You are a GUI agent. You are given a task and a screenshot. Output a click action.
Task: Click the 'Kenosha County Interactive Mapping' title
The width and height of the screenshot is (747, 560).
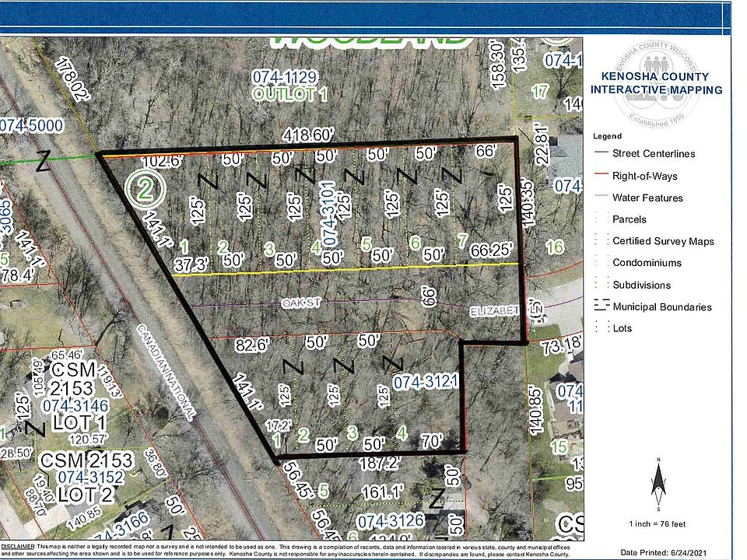[x=657, y=83]
